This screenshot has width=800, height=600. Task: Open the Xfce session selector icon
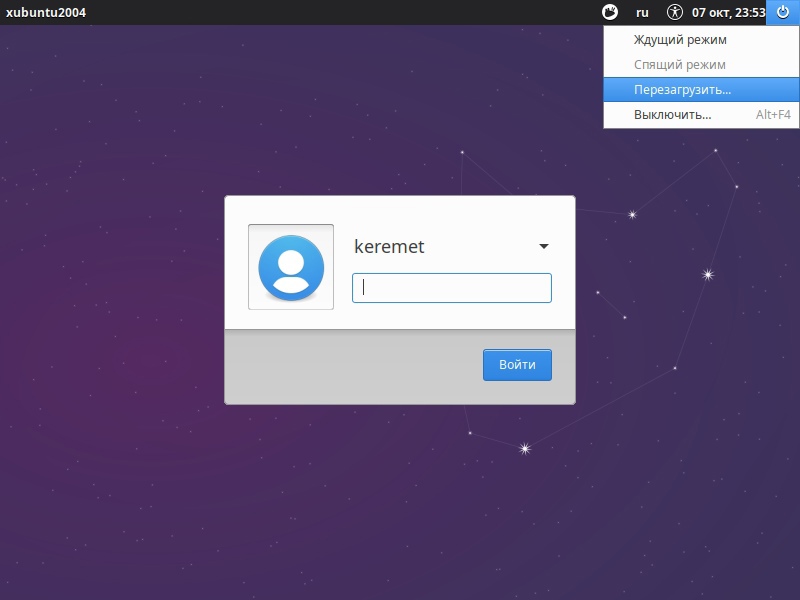coord(609,13)
